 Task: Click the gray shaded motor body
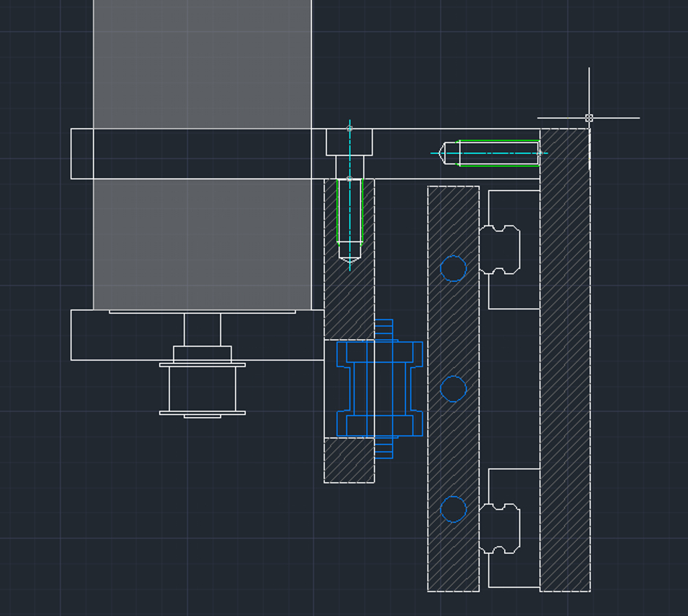(x=203, y=155)
